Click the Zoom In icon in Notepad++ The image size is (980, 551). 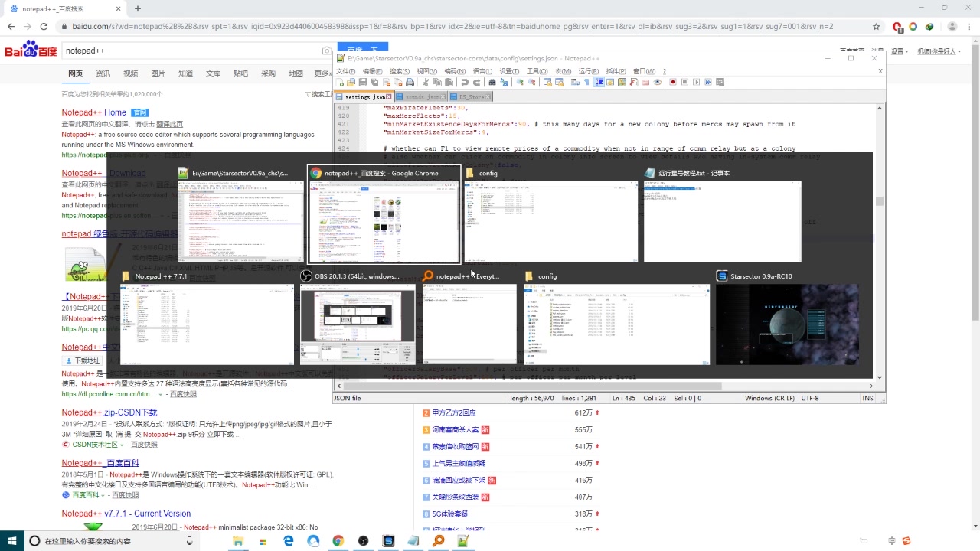click(520, 82)
